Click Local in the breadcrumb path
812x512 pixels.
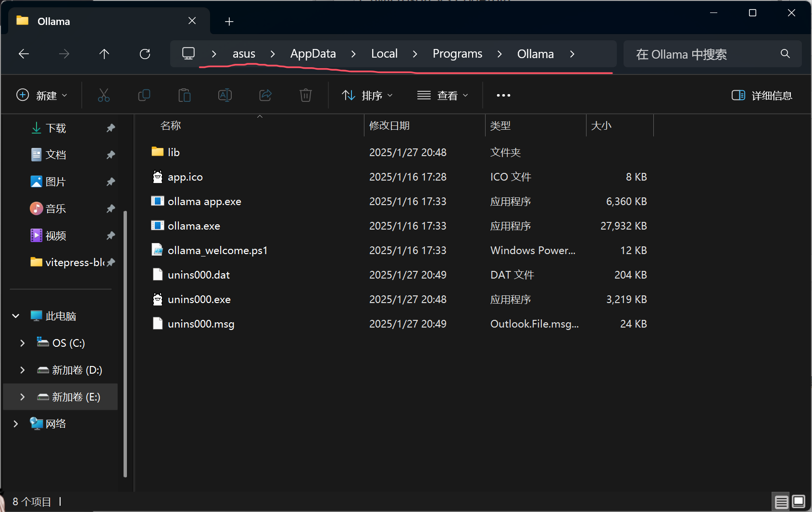click(384, 54)
